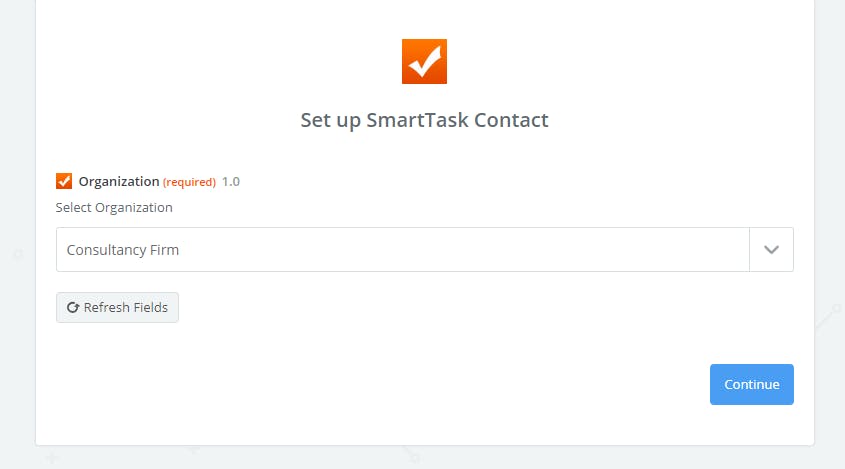Click the Consultancy Firm text value

coord(123,250)
